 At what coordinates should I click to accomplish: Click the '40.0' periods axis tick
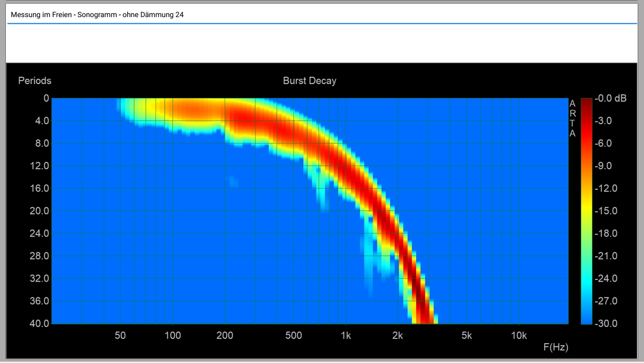[39, 323]
